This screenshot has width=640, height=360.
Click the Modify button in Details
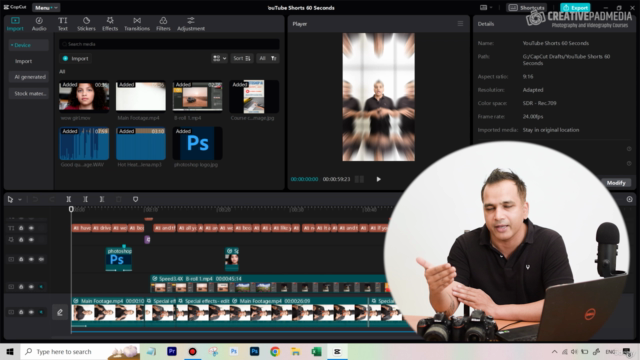[616, 182]
